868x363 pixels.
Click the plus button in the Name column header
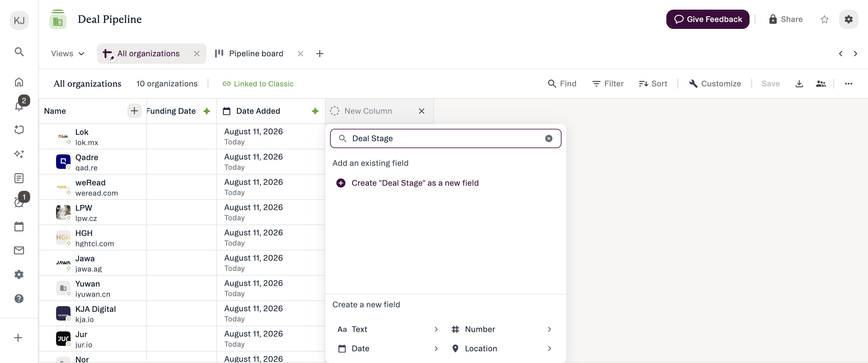[134, 111]
